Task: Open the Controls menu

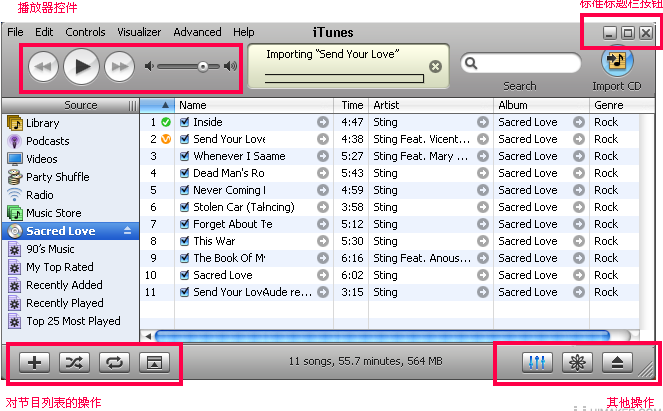Action: click(85, 32)
